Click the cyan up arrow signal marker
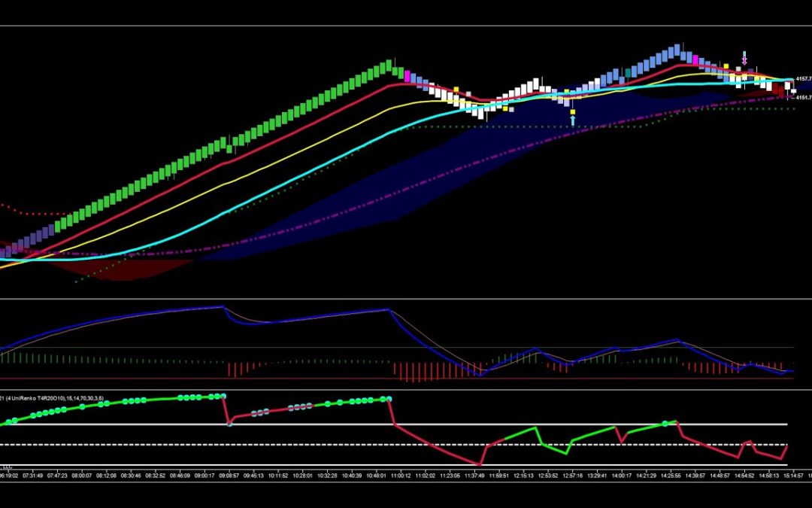812x508 pixels. 573,120
